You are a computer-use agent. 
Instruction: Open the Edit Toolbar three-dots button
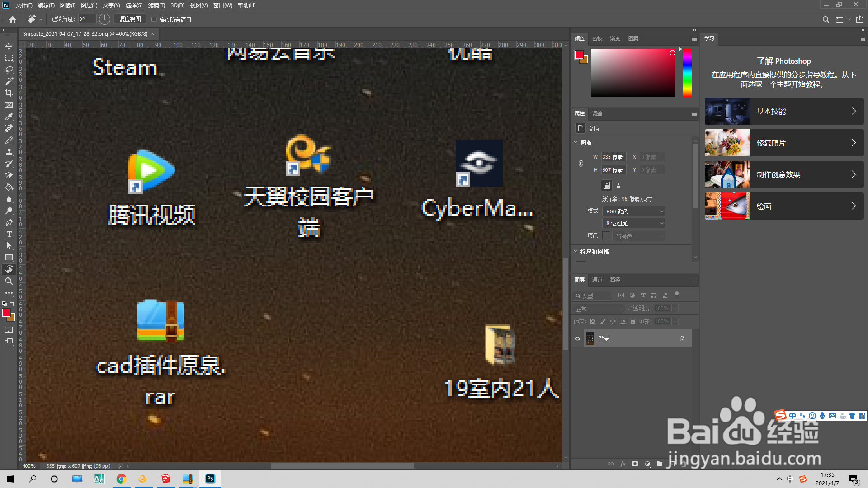(9, 293)
